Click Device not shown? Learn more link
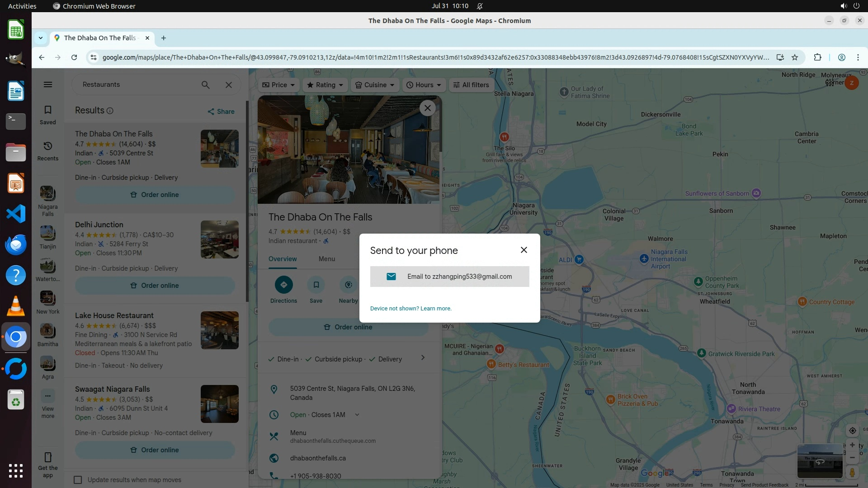The width and height of the screenshot is (868, 488). pyautogui.click(x=410, y=309)
